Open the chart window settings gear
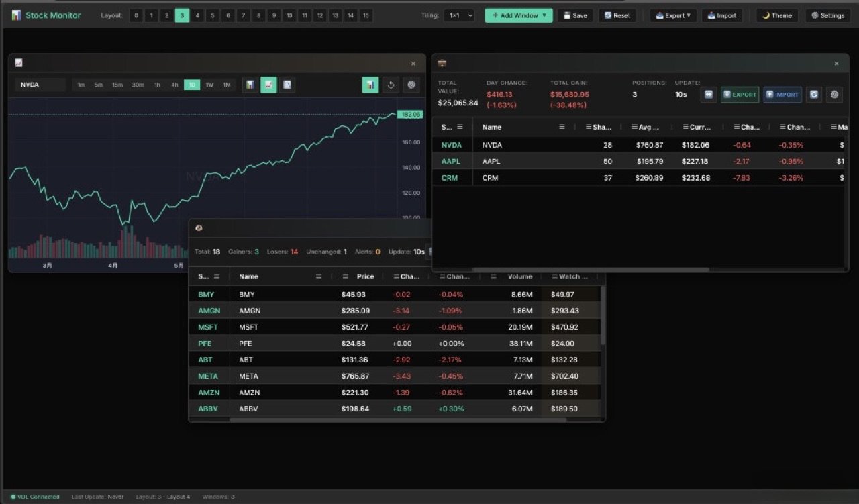Screen dimensions: 859x504 pyautogui.click(x=411, y=85)
